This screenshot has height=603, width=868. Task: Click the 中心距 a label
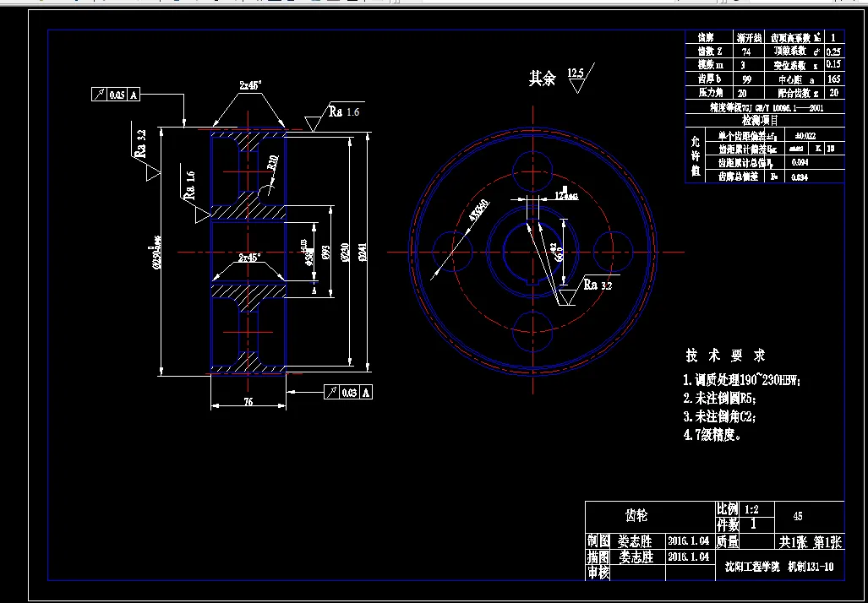coord(797,79)
